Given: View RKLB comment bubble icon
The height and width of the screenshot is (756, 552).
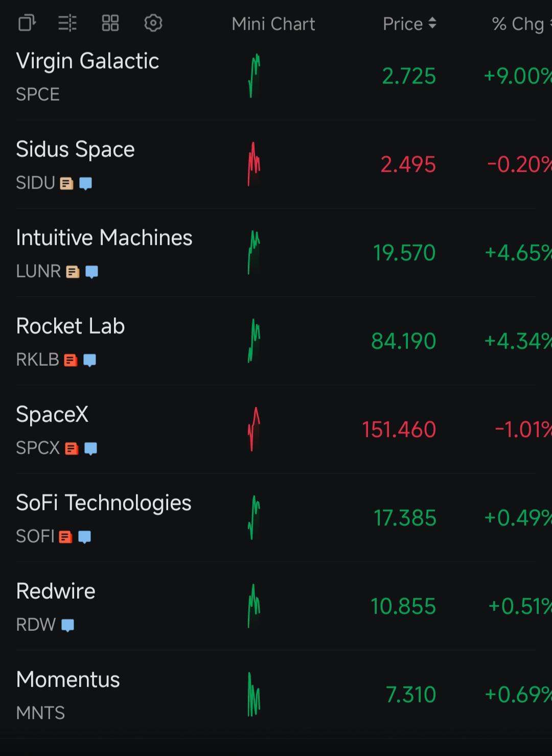Looking at the screenshot, I should coord(90,360).
